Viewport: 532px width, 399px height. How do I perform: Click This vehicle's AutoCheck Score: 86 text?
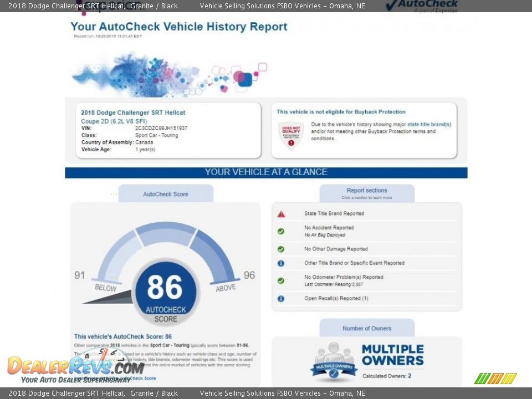coord(123,336)
